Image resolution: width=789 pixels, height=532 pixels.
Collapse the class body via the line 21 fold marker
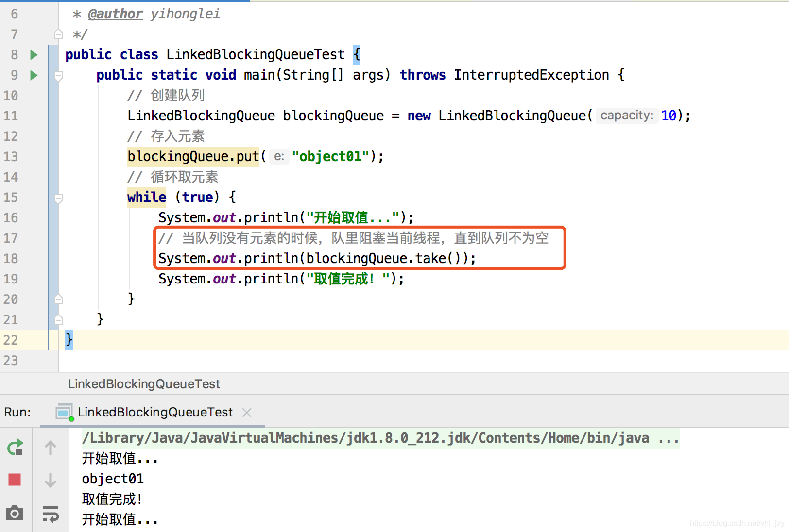click(x=58, y=319)
